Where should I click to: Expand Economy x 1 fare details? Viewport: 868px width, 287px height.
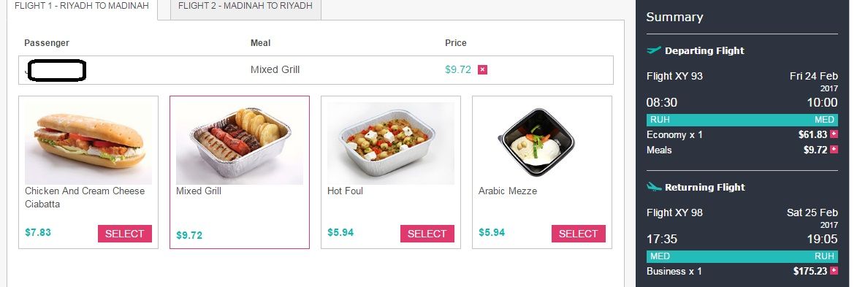coord(834,134)
